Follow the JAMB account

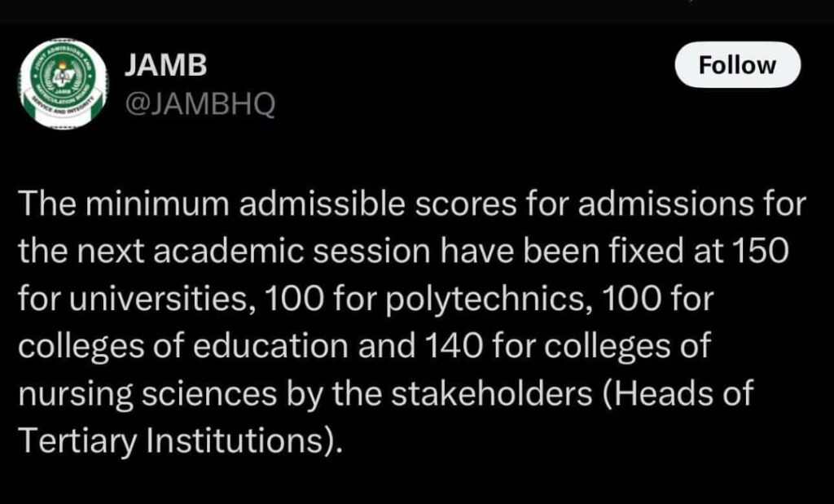(x=737, y=65)
